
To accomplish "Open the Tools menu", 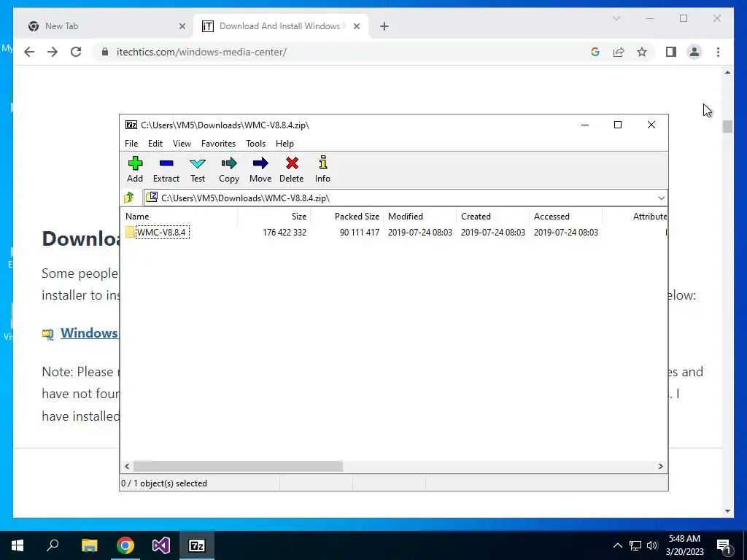I will (256, 144).
